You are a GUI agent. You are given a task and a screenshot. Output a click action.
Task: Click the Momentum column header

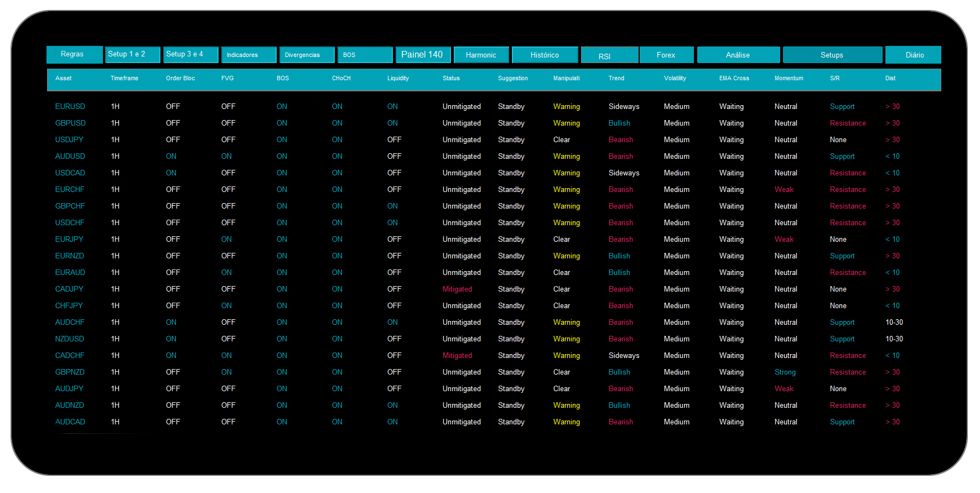click(789, 79)
